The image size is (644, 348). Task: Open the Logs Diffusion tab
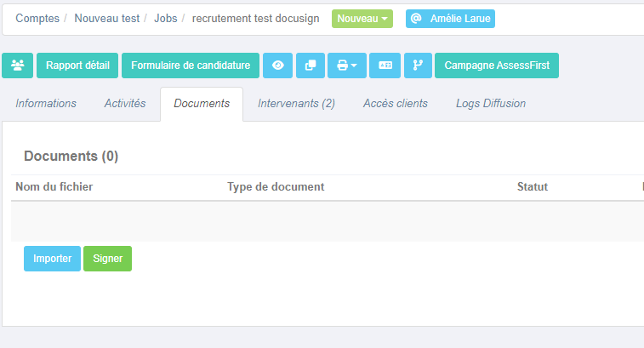click(x=491, y=103)
